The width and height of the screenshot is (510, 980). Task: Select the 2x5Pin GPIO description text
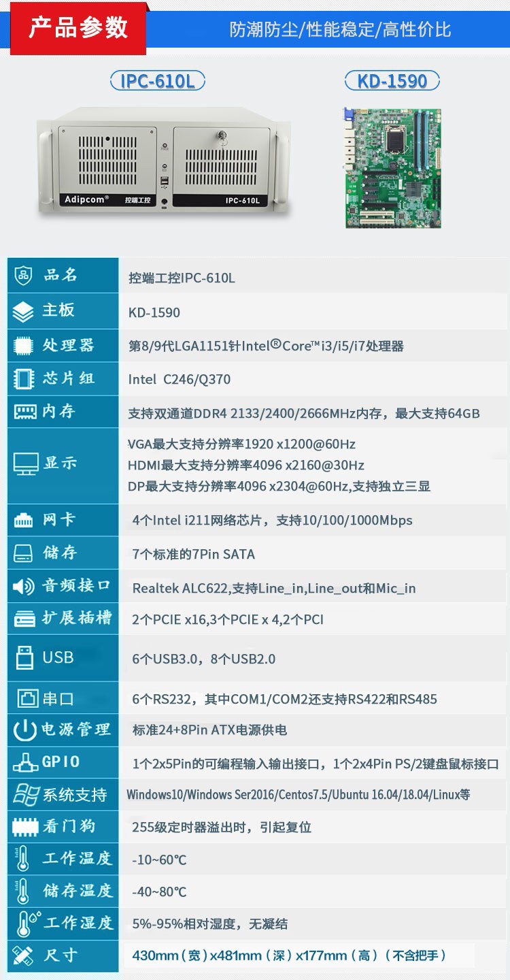[316, 764]
